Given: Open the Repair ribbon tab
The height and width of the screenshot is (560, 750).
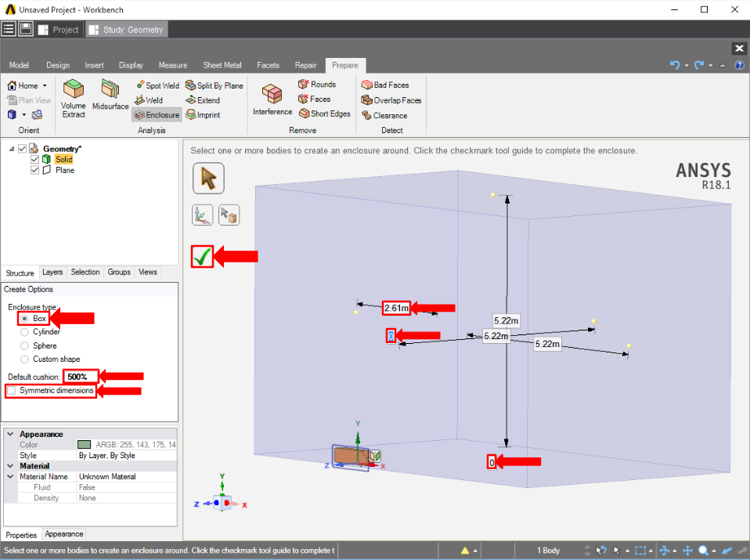Looking at the screenshot, I should [305, 65].
